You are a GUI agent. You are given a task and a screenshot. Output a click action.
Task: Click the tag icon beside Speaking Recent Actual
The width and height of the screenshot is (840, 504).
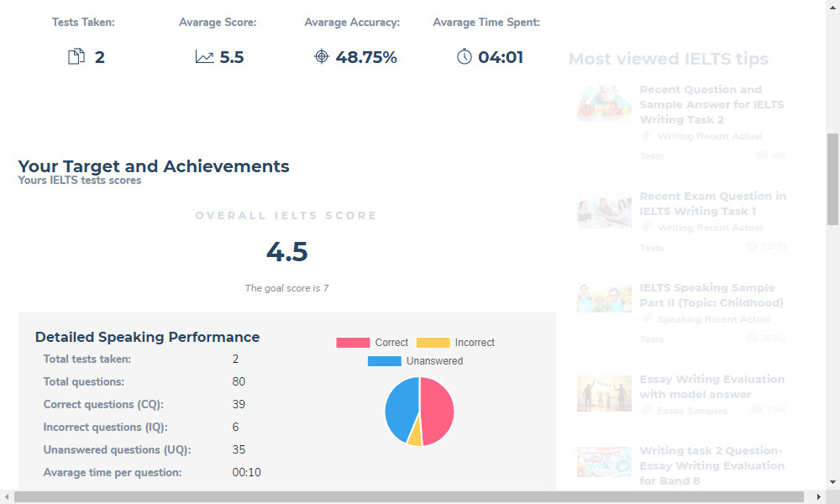[646, 318]
